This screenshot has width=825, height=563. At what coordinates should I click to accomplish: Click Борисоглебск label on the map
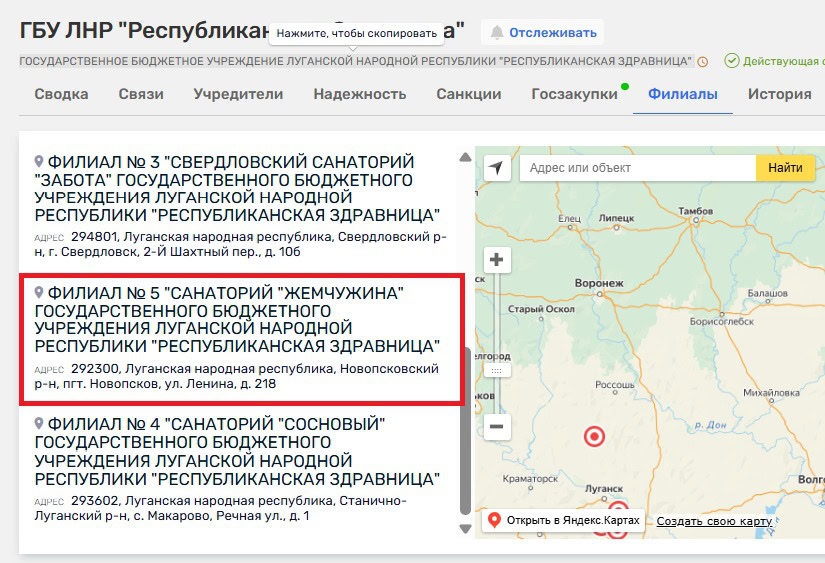pyautogui.click(x=722, y=321)
